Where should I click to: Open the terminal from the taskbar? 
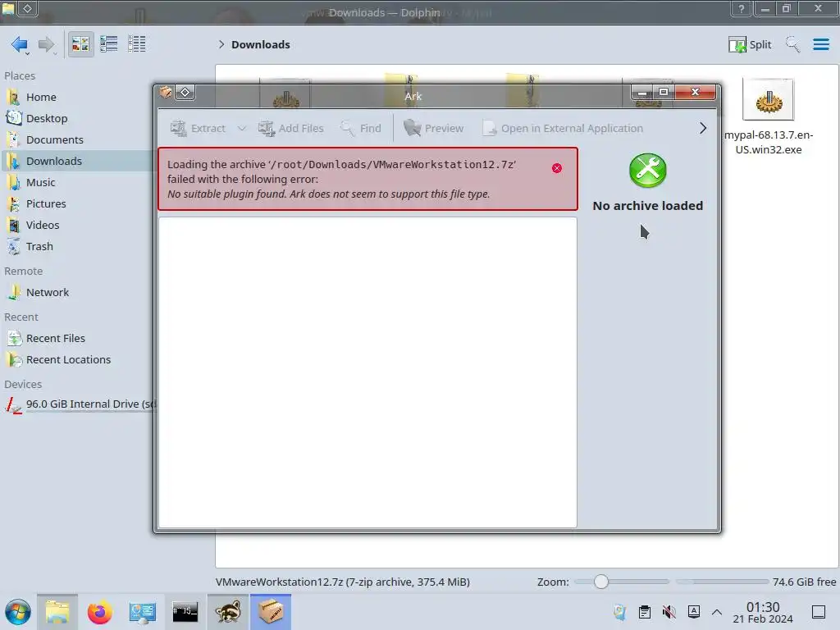point(185,612)
